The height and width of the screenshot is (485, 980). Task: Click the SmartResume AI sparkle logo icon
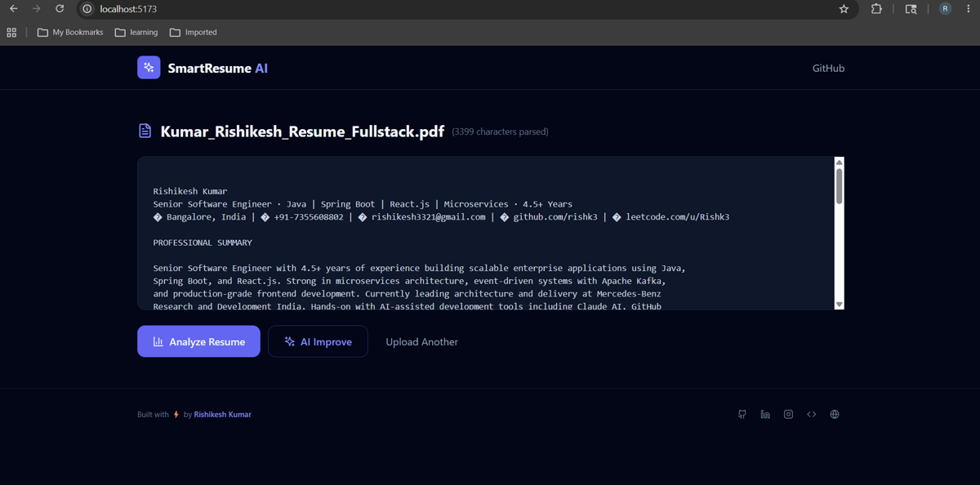(149, 68)
